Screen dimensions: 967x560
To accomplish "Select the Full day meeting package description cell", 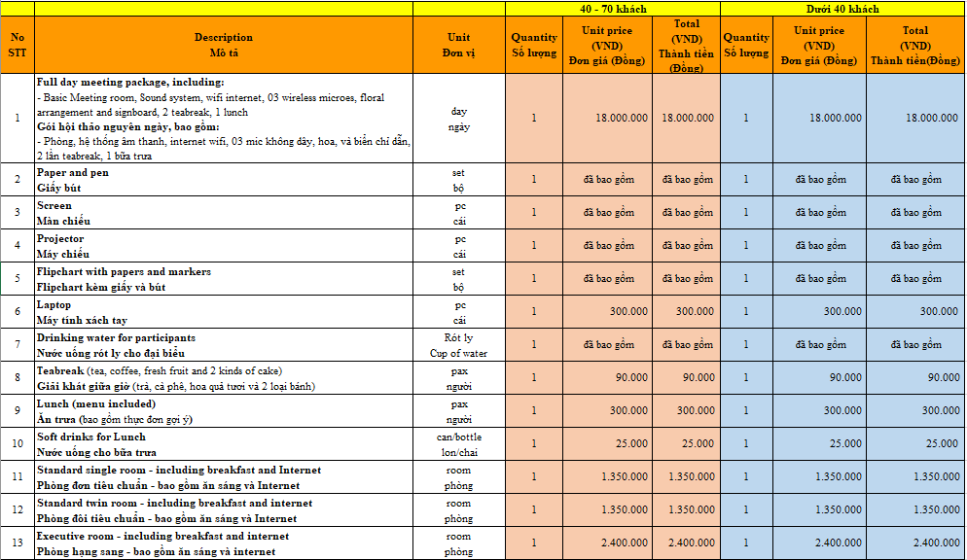I will point(224,119).
